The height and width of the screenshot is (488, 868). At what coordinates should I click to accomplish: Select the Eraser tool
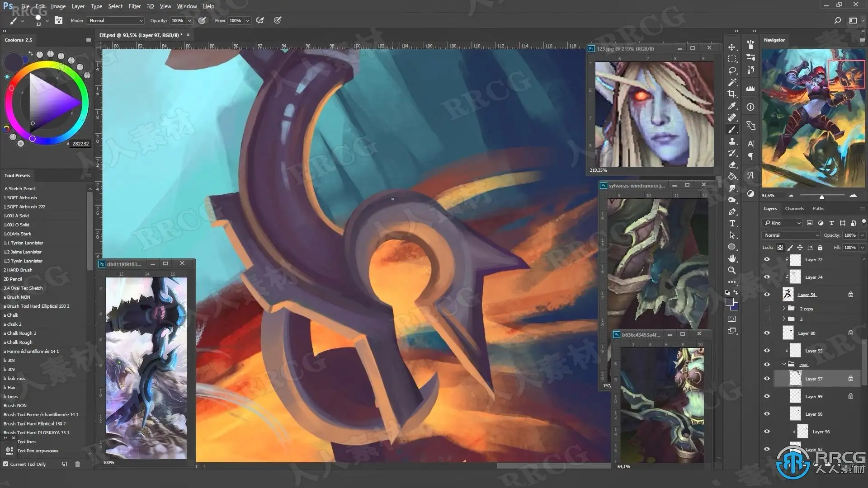pyautogui.click(x=732, y=165)
